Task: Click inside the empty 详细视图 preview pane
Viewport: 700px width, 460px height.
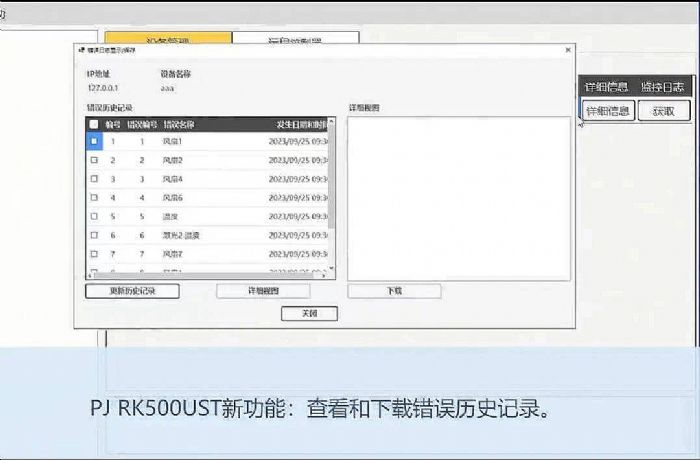Action: (x=459, y=199)
